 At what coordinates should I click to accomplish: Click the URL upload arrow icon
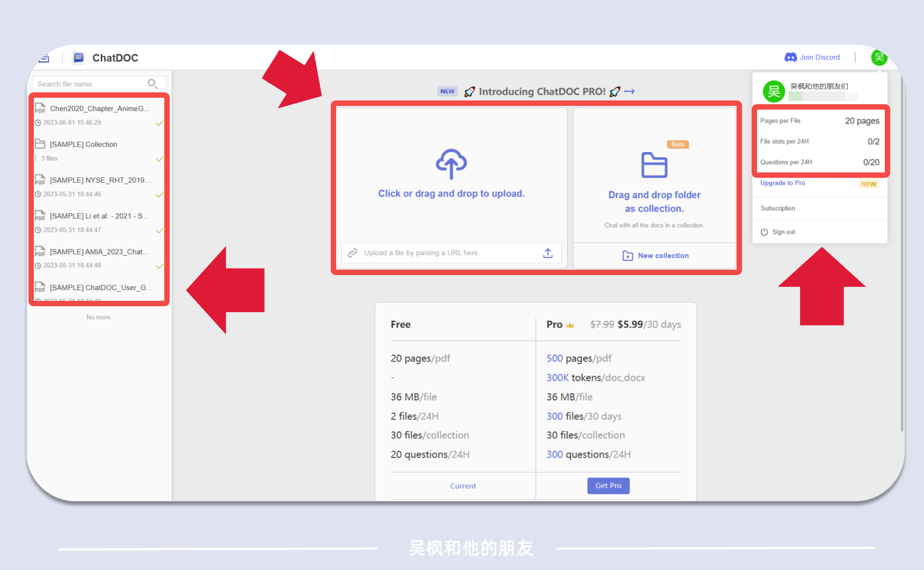coord(548,253)
